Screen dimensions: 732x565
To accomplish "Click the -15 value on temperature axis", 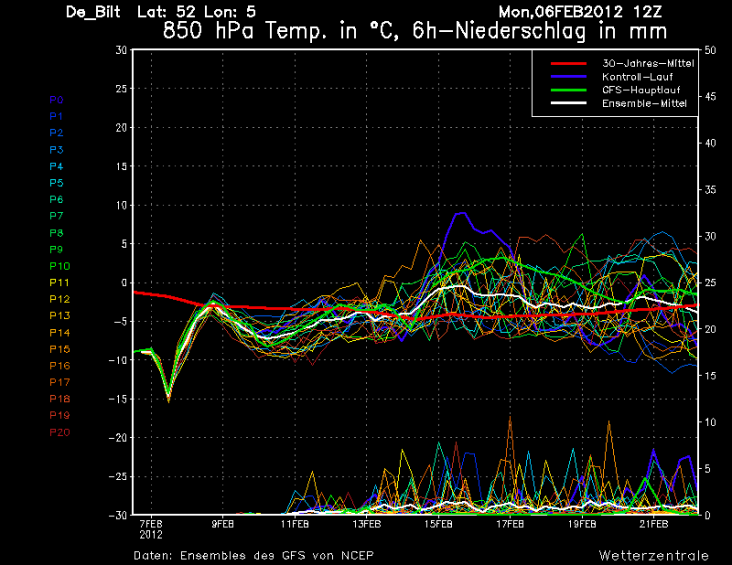I will click(x=118, y=399).
